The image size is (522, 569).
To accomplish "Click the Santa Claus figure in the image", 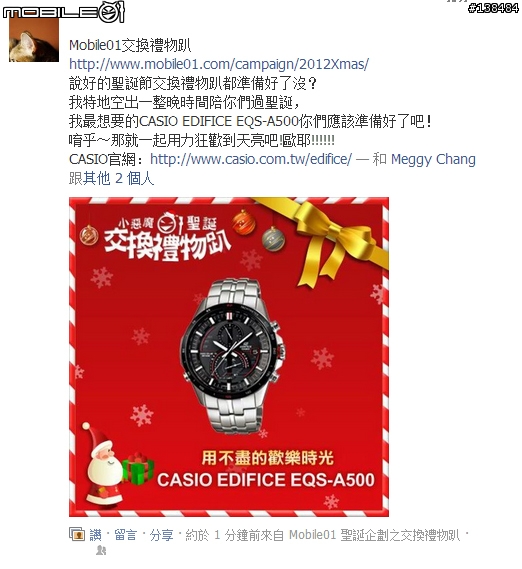I will point(101,464).
